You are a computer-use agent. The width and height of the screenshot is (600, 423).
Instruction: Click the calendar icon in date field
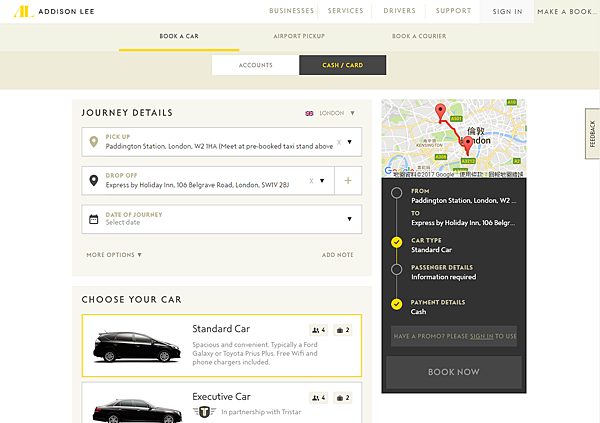pos(93,219)
